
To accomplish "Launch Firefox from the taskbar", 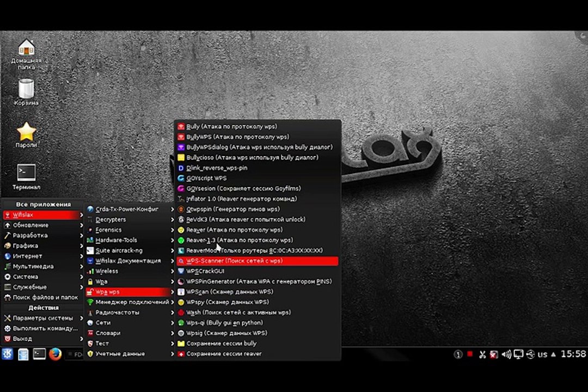I will coord(55,354).
